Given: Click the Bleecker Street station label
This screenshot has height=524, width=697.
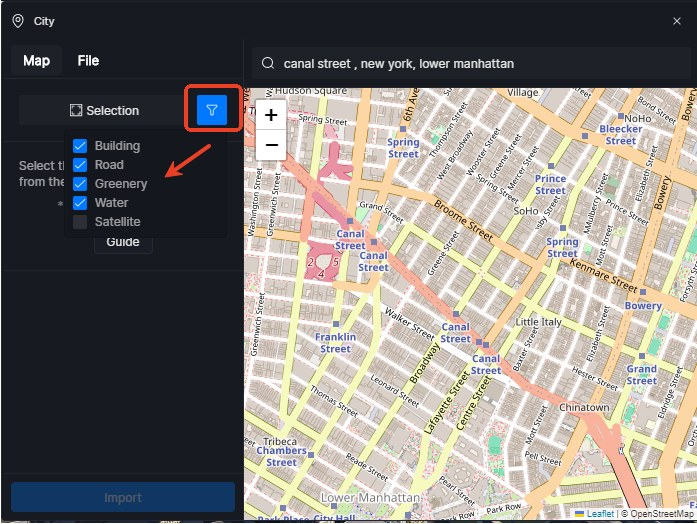Looking at the screenshot, I should (x=621, y=135).
